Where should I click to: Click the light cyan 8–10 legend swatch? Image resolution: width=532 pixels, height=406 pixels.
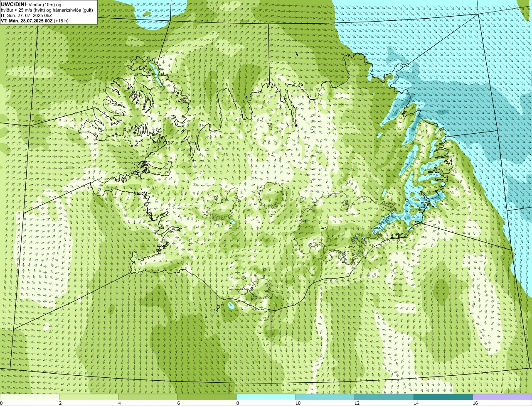click(266, 397)
